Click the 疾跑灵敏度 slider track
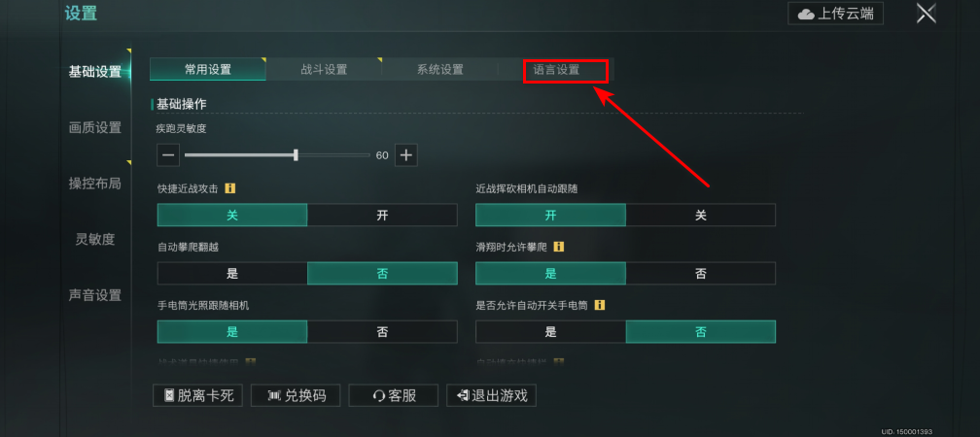 coord(277,154)
